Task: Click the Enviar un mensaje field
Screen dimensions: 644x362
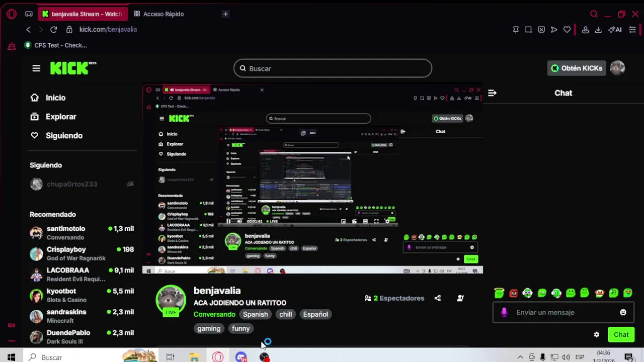Action: tap(563, 312)
